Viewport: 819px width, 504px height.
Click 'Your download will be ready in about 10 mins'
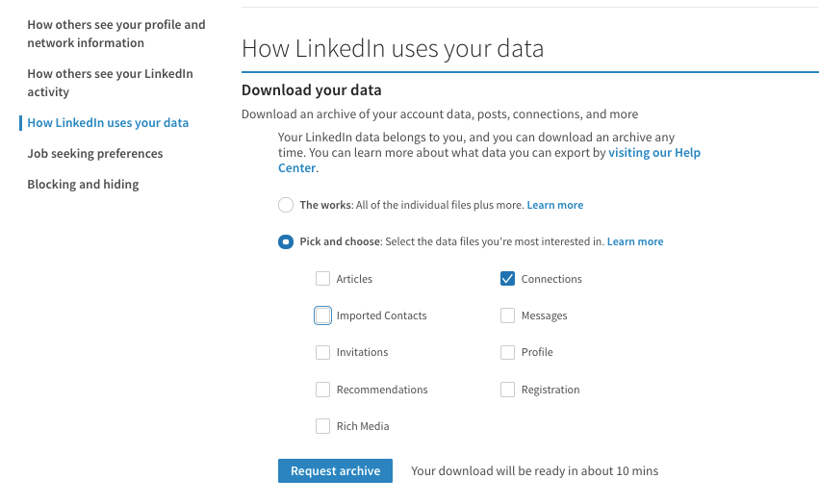(534, 471)
